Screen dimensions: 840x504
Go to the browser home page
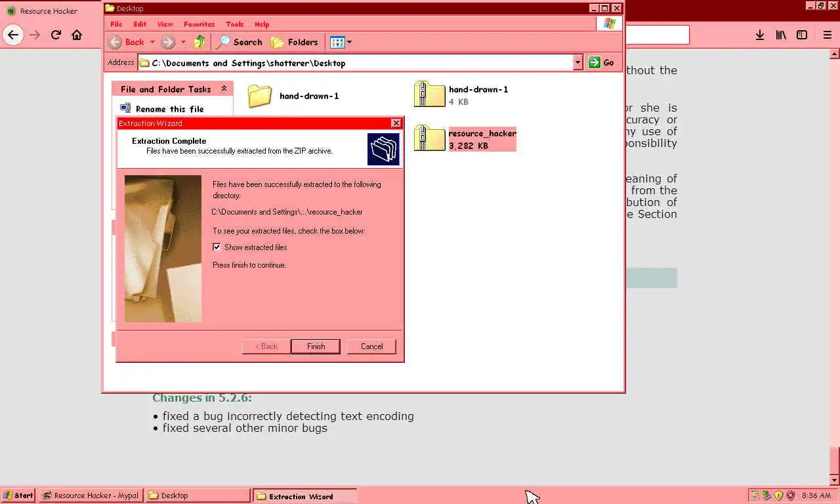pyautogui.click(x=77, y=35)
